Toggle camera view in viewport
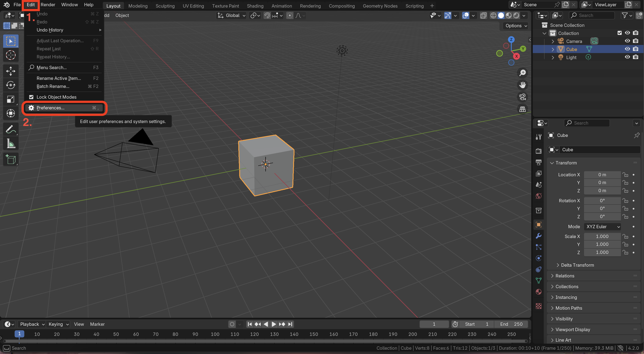This screenshot has width=644, height=354. (x=522, y=97)
